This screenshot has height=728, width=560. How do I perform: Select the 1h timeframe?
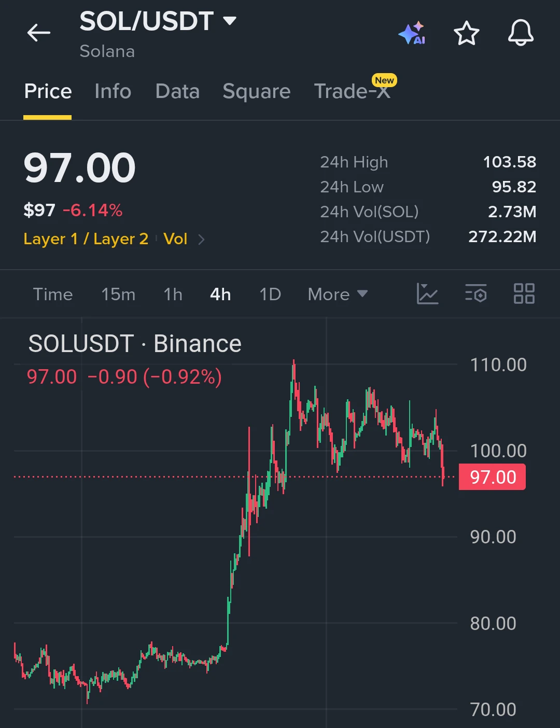click(173, 294)
